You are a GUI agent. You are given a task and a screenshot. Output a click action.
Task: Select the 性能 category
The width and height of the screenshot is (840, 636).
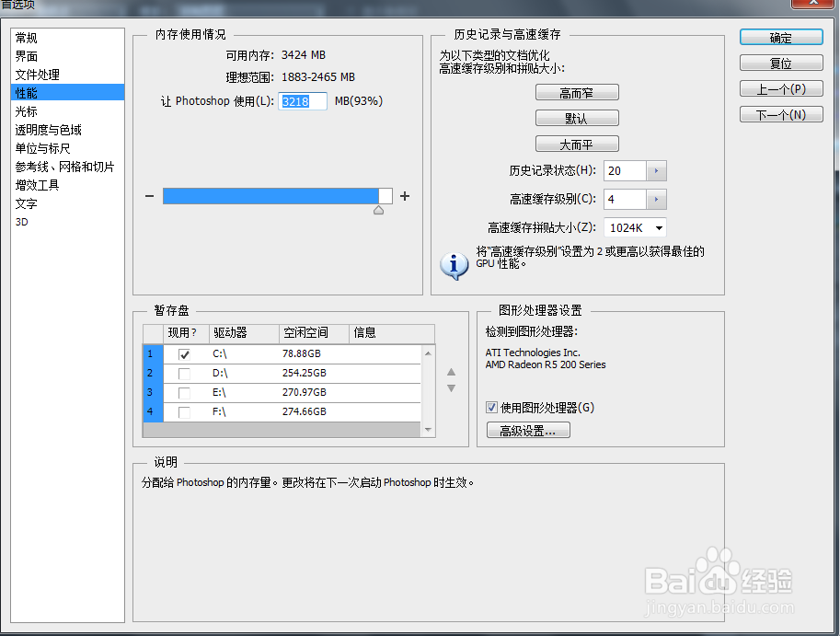pos(67,93)
